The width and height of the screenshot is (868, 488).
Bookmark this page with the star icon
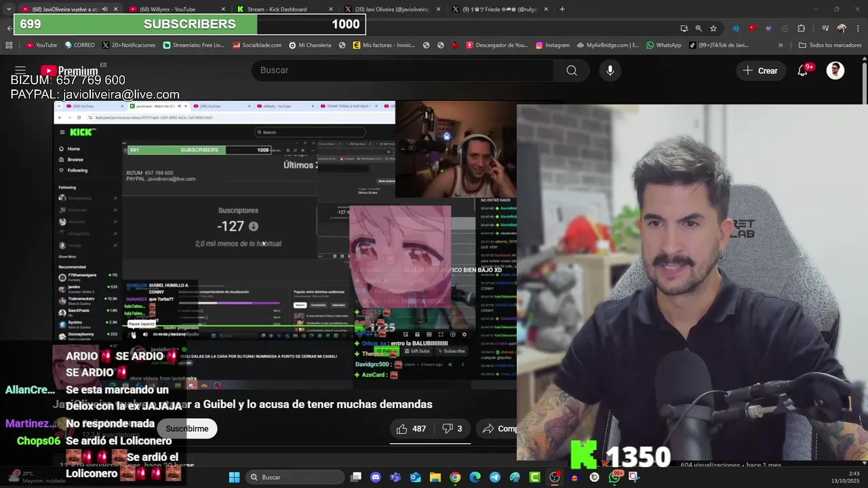click(713, 28)
